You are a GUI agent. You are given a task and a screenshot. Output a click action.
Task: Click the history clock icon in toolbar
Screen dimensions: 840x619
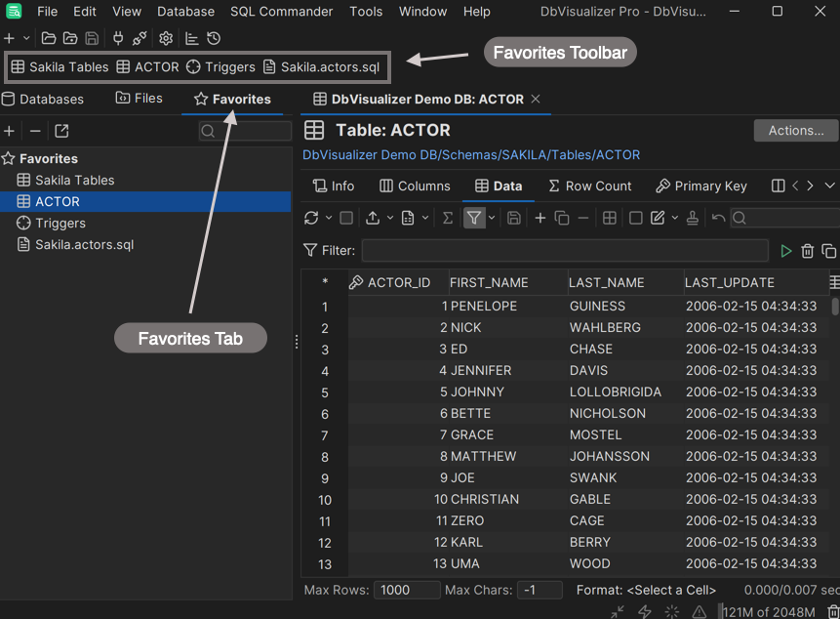(x=214, y=38)
